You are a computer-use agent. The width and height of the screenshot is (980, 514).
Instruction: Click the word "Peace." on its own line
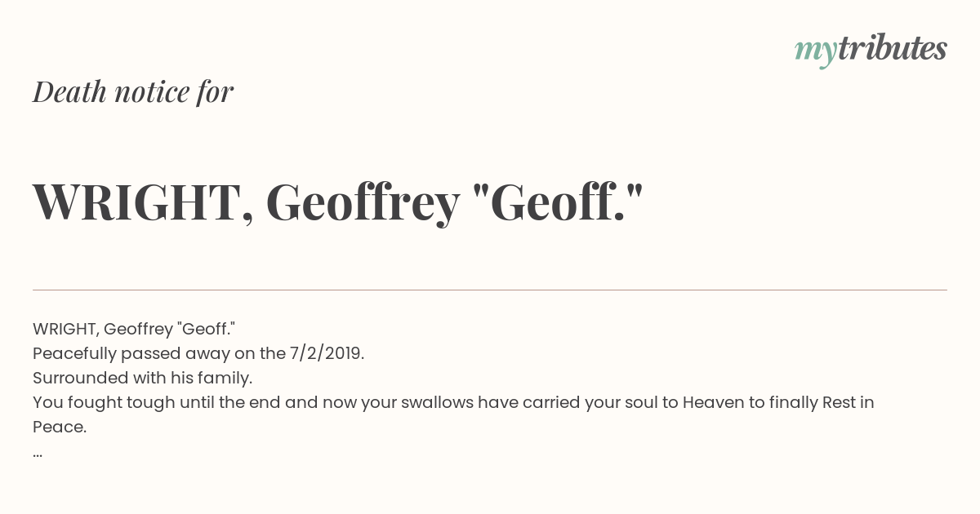(x=60, y=427)
